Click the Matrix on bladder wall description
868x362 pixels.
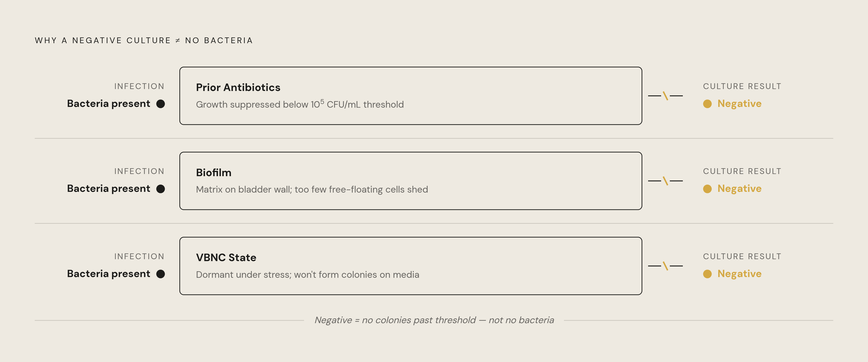(x=312, y=189)
